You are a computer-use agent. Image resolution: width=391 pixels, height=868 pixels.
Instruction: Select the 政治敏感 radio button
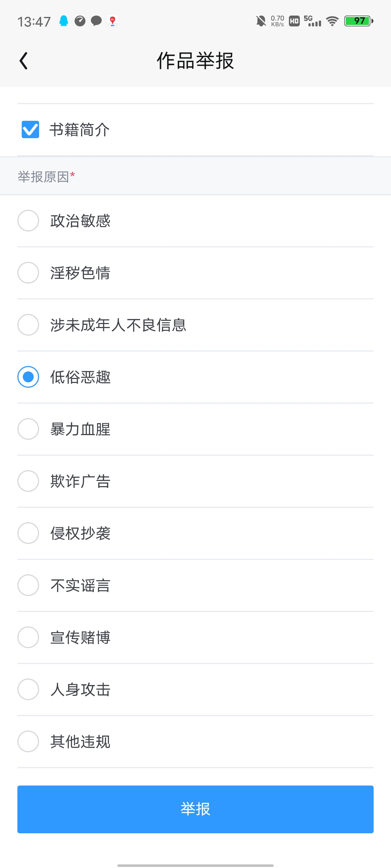click(x=28, y=221)
